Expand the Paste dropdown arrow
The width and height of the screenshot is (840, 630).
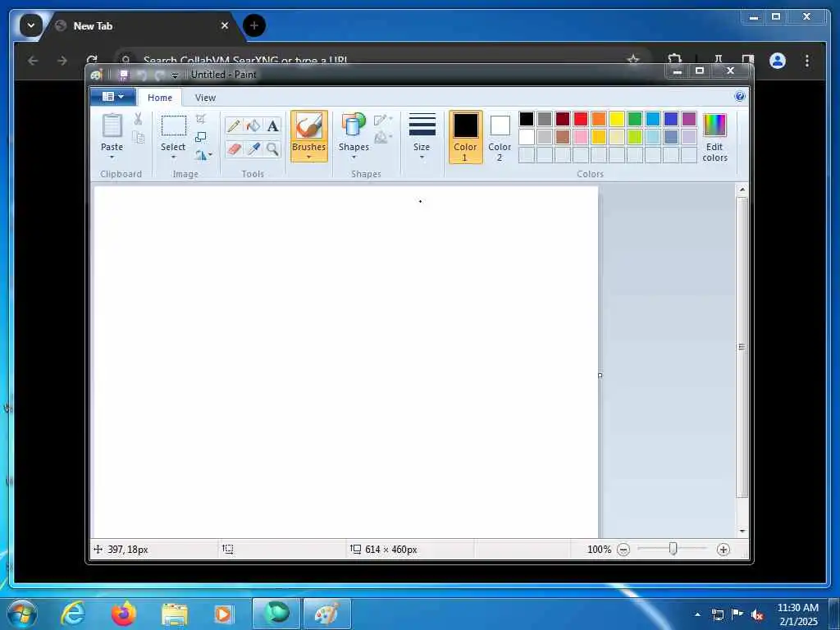pyautogui.click(x=112, y=157)
